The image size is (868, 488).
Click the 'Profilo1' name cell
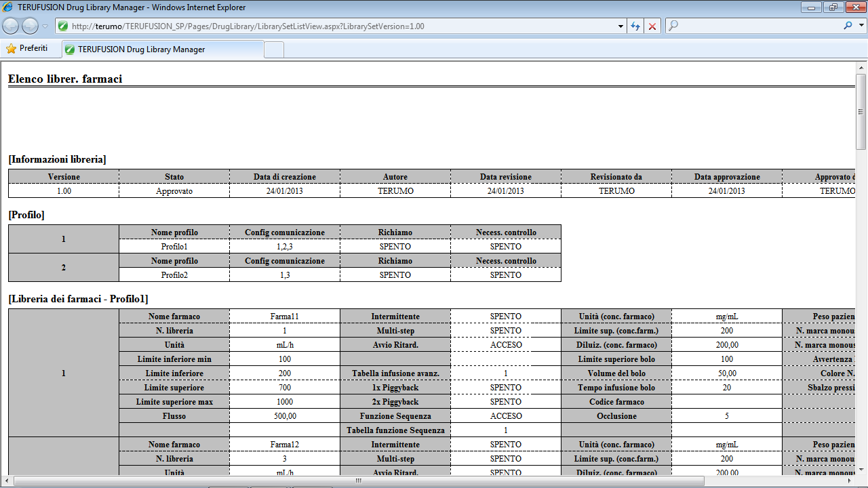(x=174, y=247)
